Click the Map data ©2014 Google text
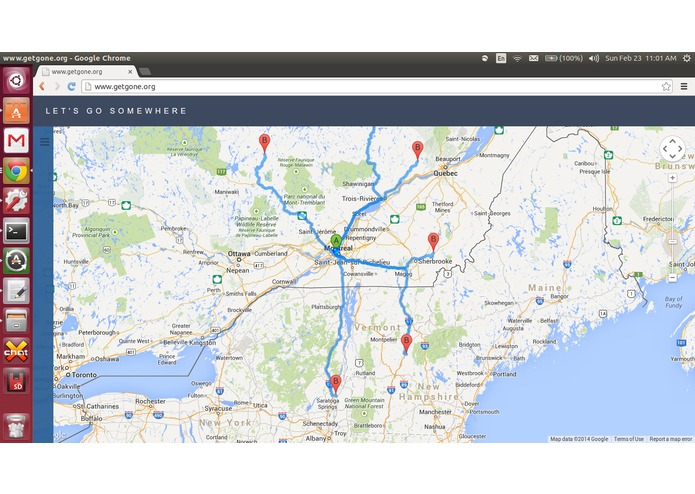 579,439
